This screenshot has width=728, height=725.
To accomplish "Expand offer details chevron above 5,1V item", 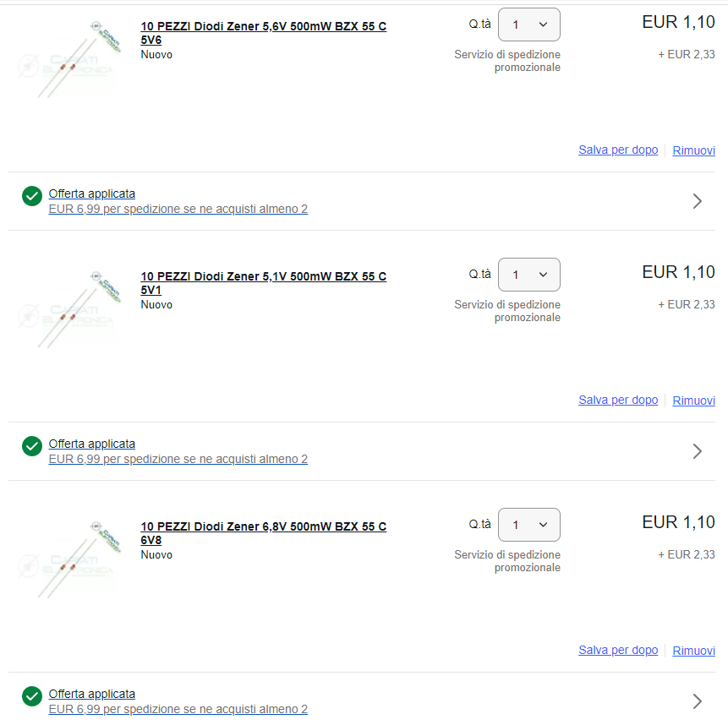I will click(697, 201).
